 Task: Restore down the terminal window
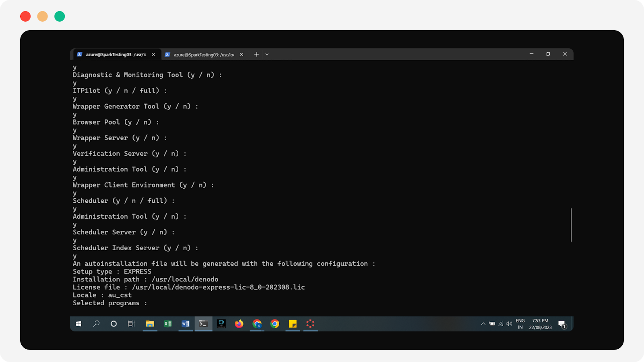coord(548,54)
